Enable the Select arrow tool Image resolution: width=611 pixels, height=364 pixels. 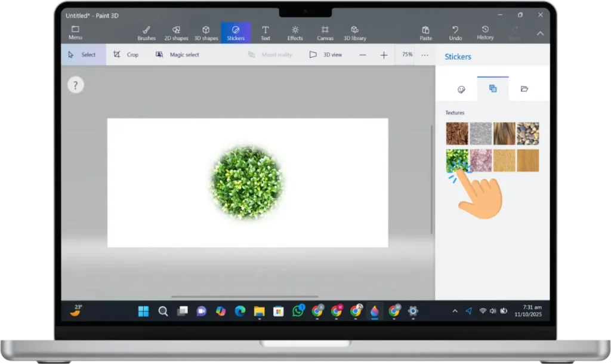coord(84,54)
